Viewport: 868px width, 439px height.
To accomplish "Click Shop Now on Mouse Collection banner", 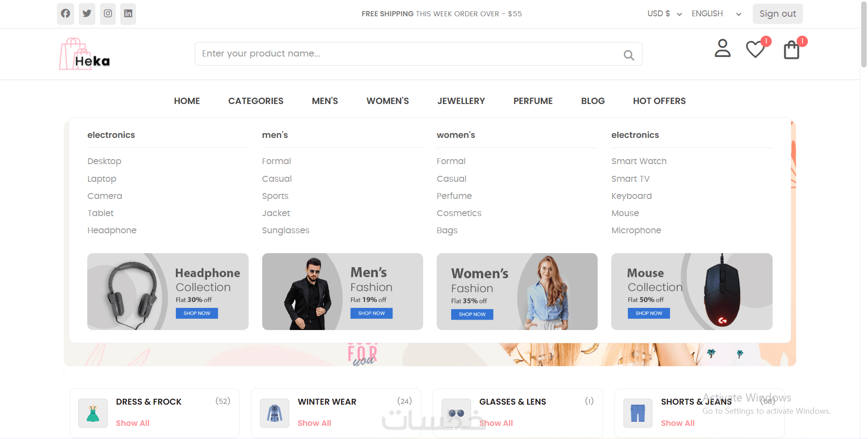I will click(x=649, y=313).
